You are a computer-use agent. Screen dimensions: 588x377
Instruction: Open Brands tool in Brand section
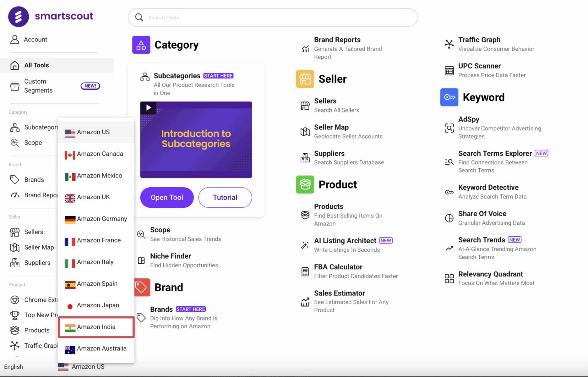pos(161,309)
